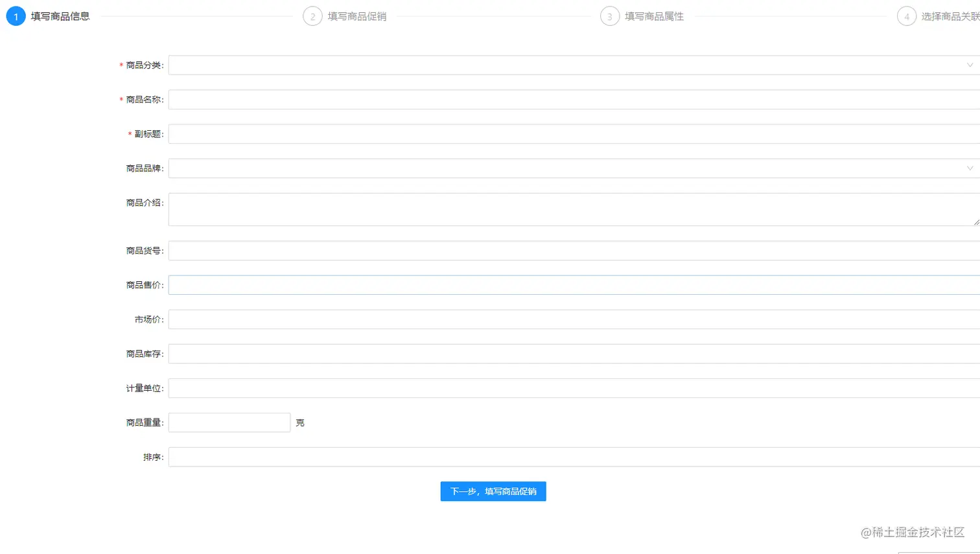This screenshot has height=554, width=980.
Task: Click the 商品重量 label
Action: coord(145,422)
